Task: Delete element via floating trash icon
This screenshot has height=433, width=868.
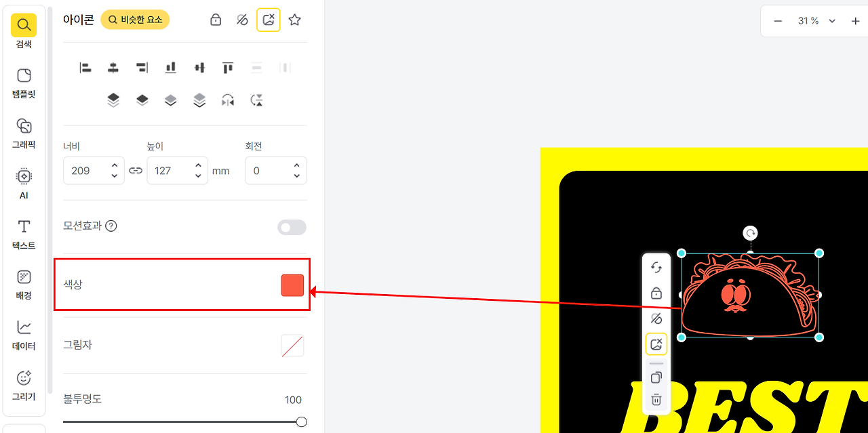Action: pos(656,400)
